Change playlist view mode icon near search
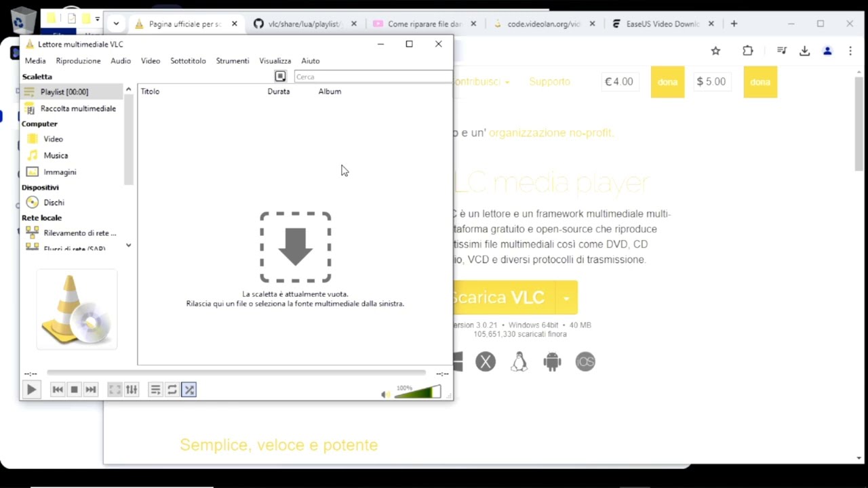Screen dimensions: 868x488 point(280,77)
